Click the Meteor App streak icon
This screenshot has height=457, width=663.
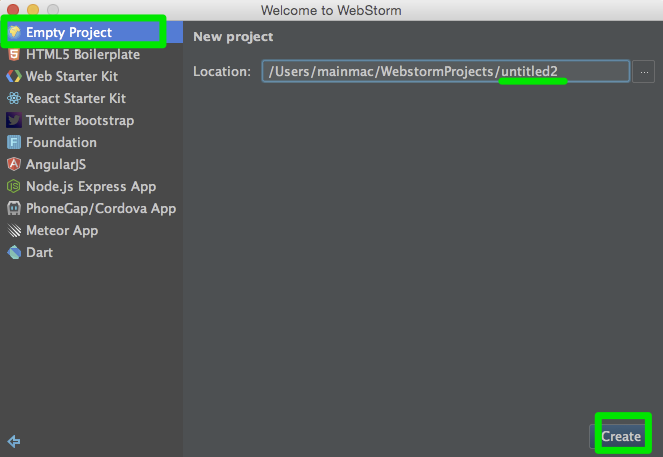(14, 230)
